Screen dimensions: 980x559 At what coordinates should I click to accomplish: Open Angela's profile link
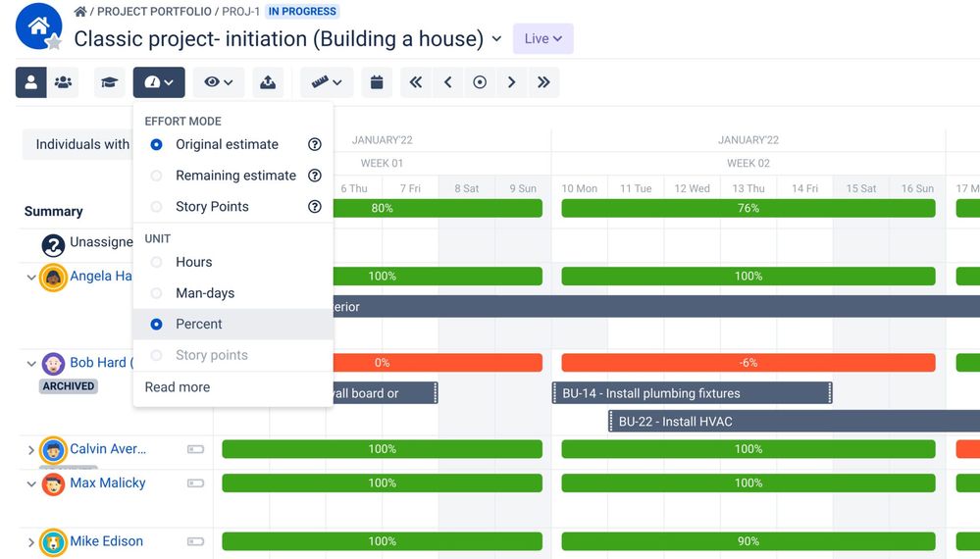(101, 276)
